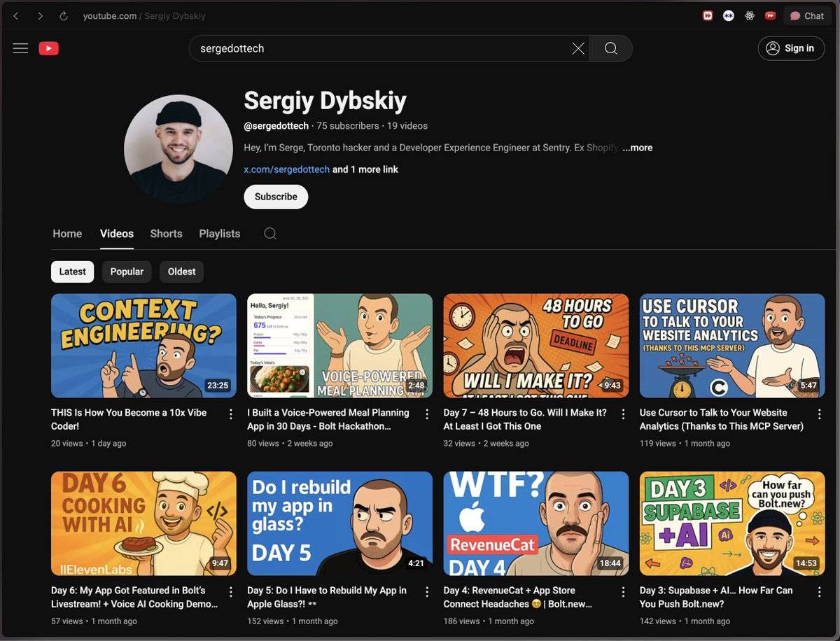
Task: Play the WTF RevenueCat Day 4 thumbnail
Action: point(536,523)
